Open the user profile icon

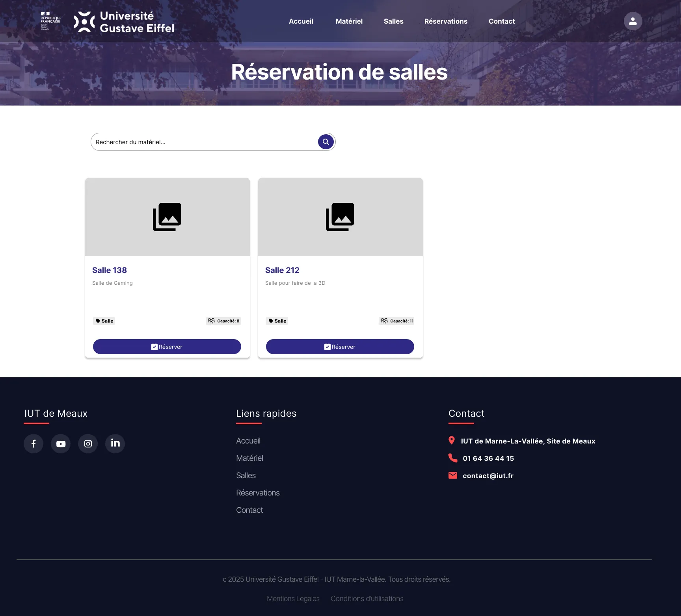tap(633, 21)
